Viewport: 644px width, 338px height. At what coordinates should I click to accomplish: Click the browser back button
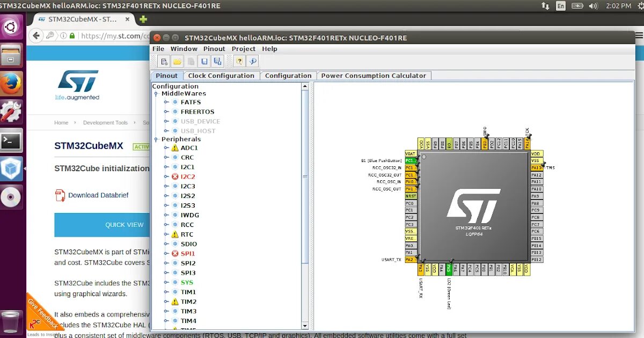coord(36,36)
